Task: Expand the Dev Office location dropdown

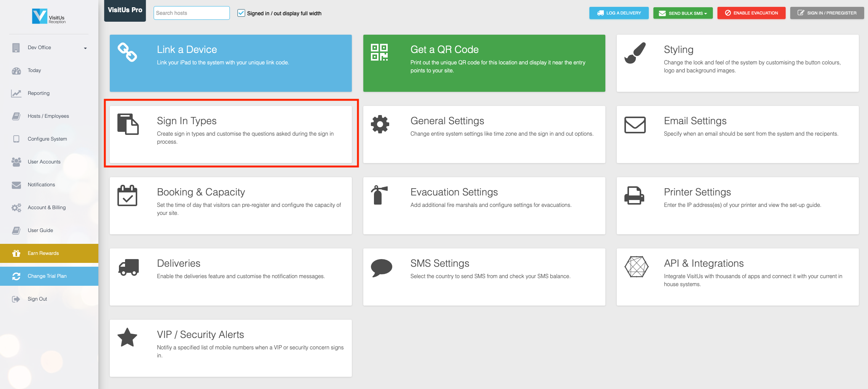Action: pyautogui.click(x=85, y=48)
